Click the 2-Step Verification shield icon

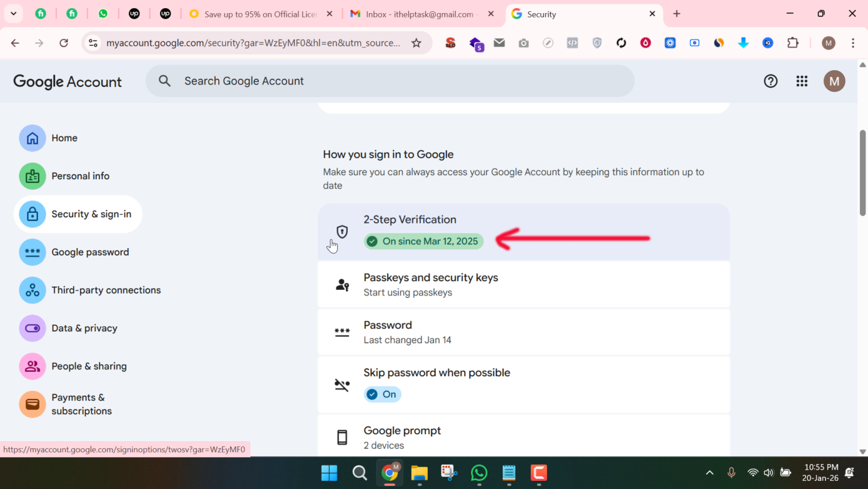click(x=342, y=231)
